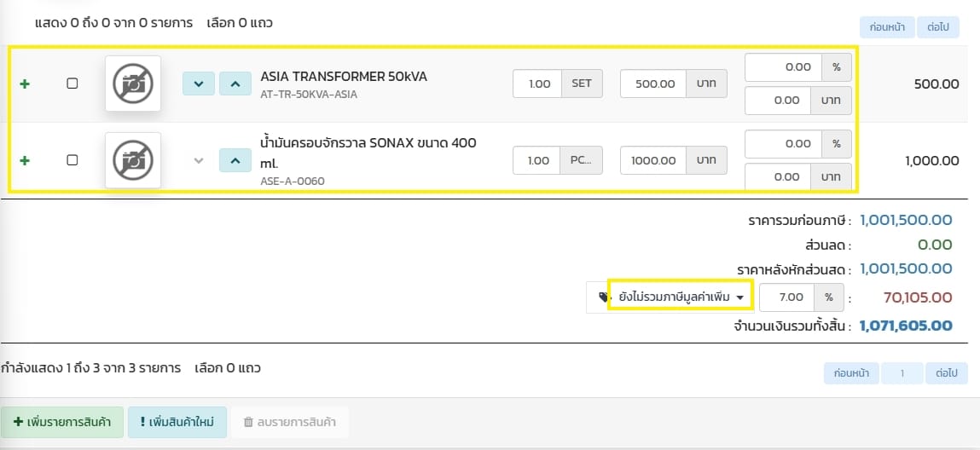This screenshot has height=450, width=980.
Task: Click no-image placeholder for SONAX product
Action: tap(132, 160)
